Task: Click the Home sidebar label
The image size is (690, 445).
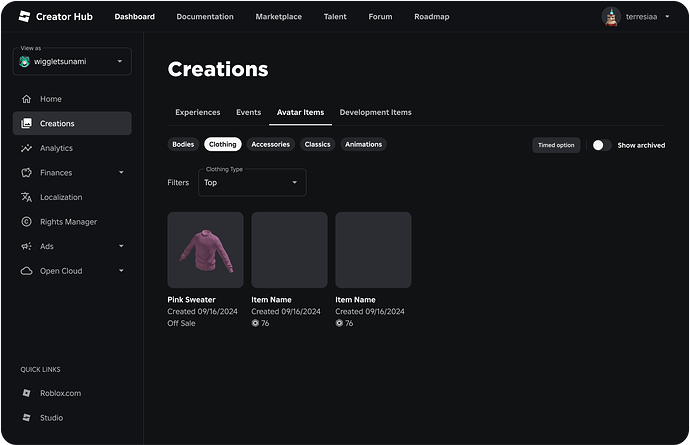Action: (51, 99)
